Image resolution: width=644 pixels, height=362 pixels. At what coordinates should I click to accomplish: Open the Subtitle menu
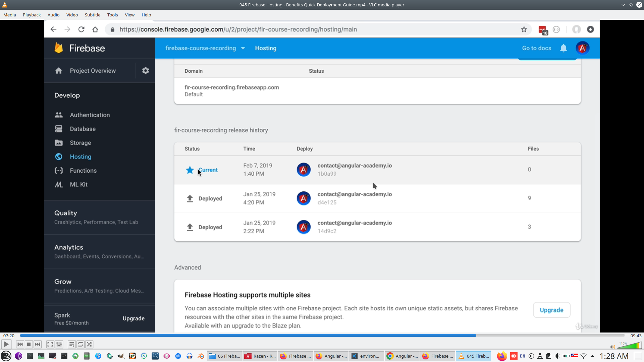(x=92, y=15)
